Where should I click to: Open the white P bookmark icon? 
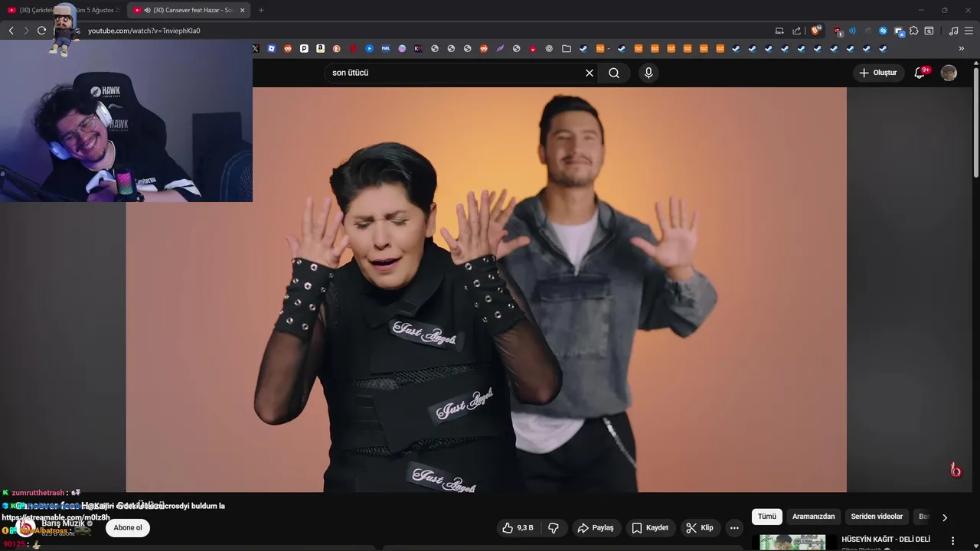pos(304,48)
